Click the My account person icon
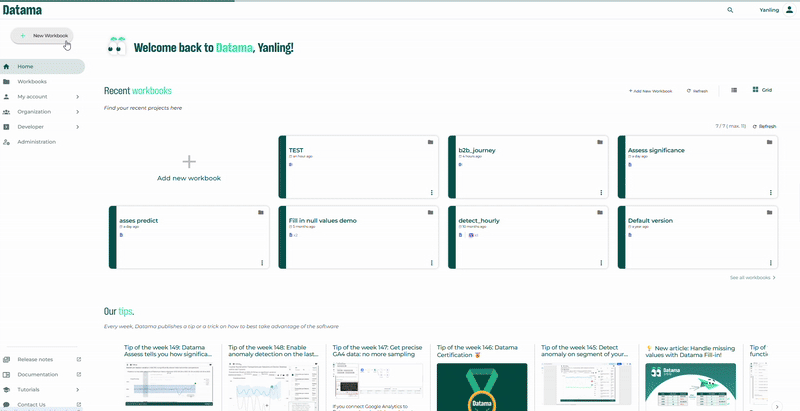Screen dimensions: 800x411 click(6, 96)
